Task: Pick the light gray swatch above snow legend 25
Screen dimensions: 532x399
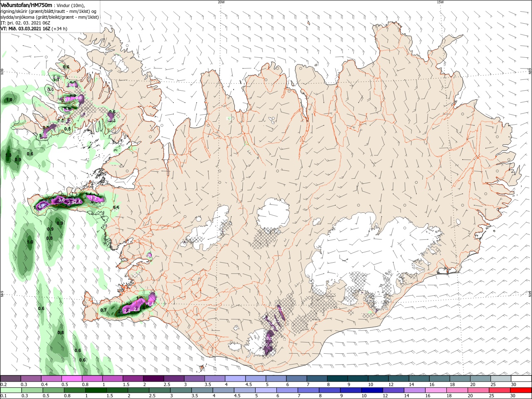Action: point(501,379)
